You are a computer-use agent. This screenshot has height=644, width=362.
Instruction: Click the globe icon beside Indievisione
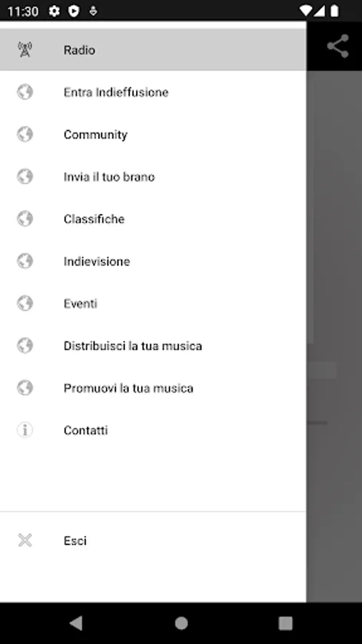[25, 261]
